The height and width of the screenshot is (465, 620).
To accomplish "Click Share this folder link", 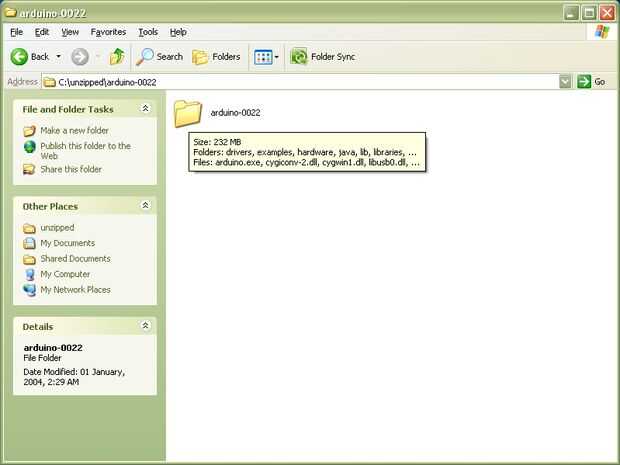I will click(71, 169).
